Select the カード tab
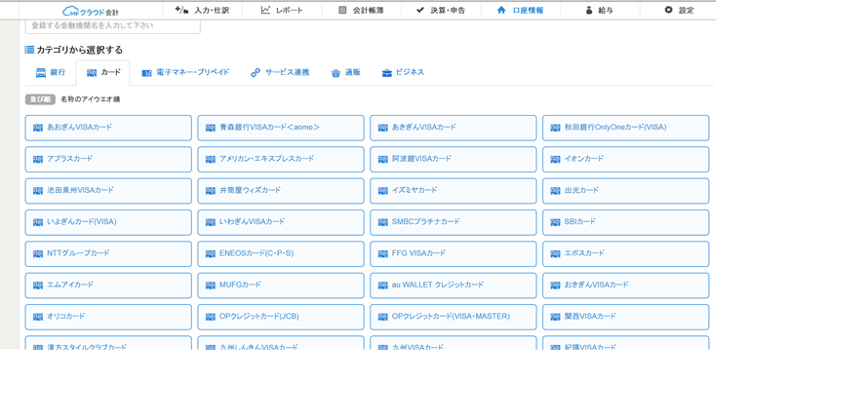The width and height of the screenshot is (868, 418). point(103,72)
